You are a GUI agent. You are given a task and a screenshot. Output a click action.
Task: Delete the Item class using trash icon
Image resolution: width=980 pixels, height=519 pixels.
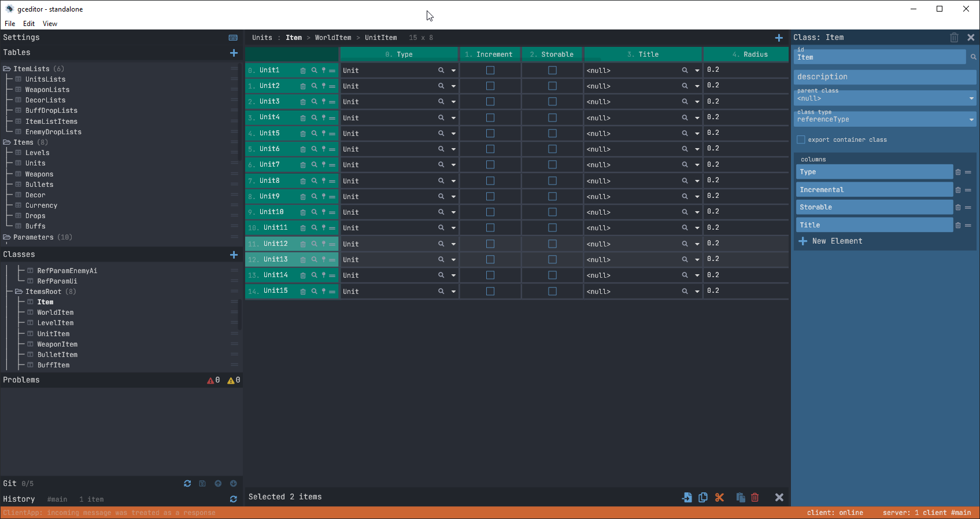(954, 38)
